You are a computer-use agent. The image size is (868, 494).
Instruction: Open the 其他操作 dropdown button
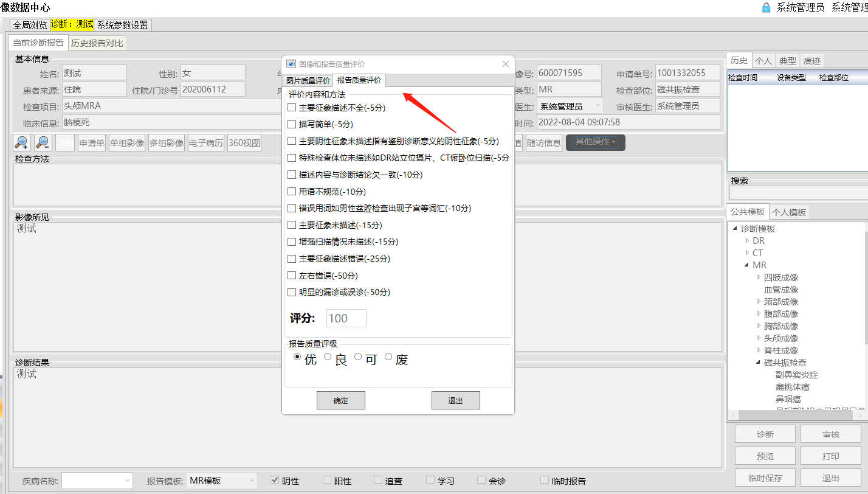(596, 142)
